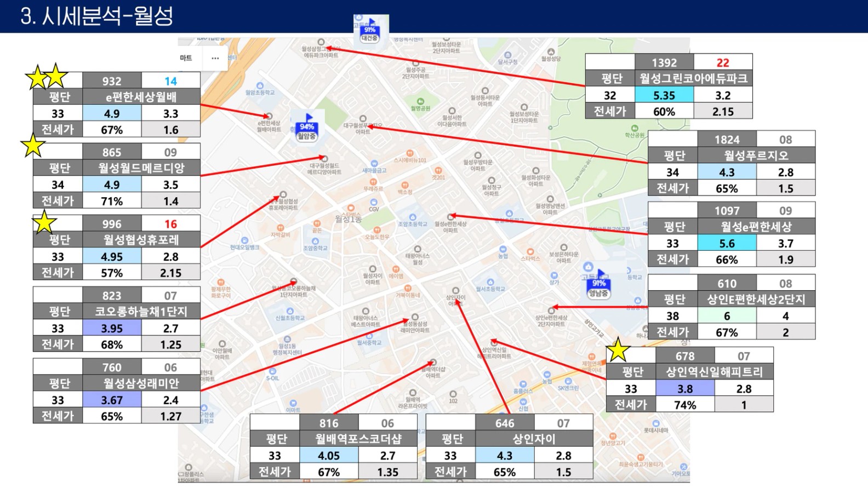Screen dimensions: 868x488
Task: Click the slide title 시세분석-월성
Action: point(97,16)
